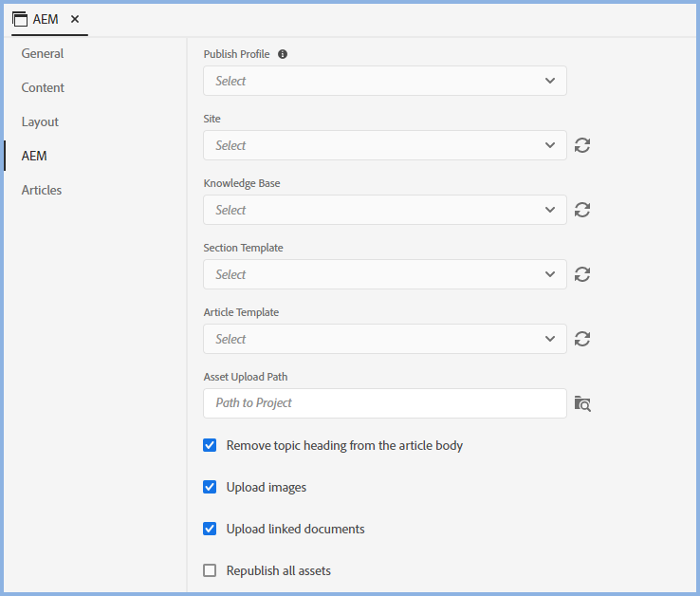700x596 pixels.
Task: Click the Asset Upload Path text field
Action: 384,403
